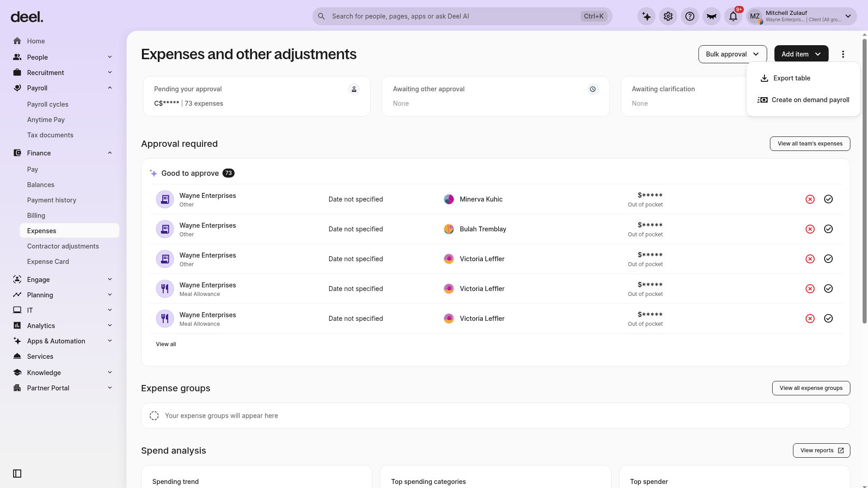Open the Deel AI sparkle icon
The height and width of the screenshot is (488, 868).
click(646, 16)
